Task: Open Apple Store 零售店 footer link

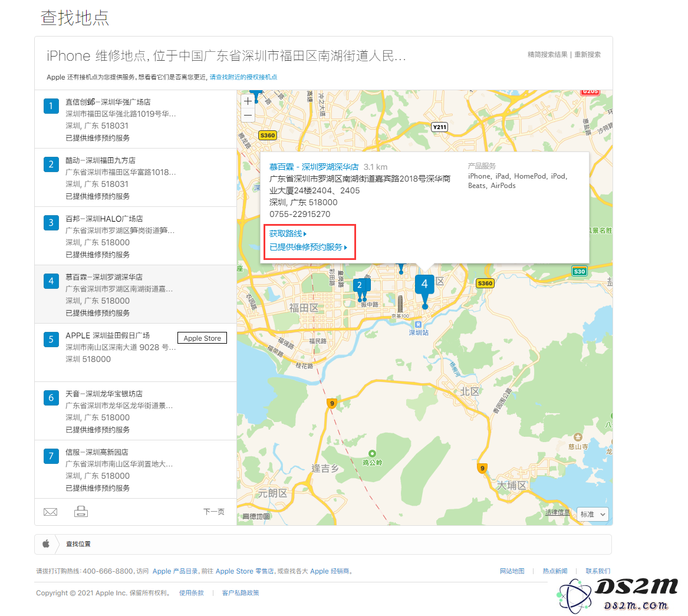Action: (245, 571)
